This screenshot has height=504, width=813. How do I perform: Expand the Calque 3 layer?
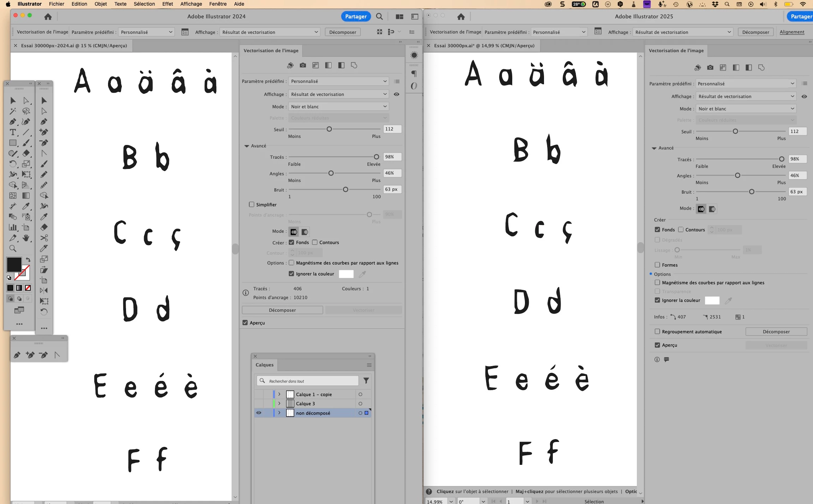click(x=279, y=403)
